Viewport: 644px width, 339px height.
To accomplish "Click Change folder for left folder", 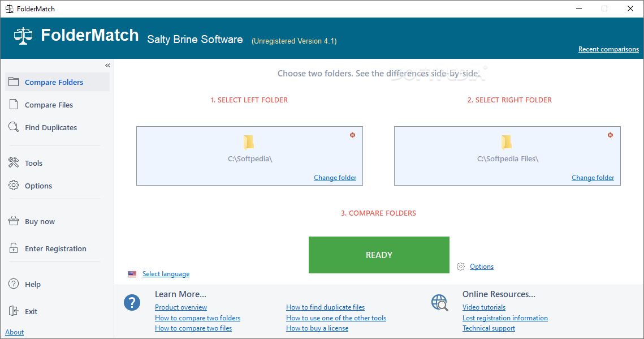I will coord(335,178).
